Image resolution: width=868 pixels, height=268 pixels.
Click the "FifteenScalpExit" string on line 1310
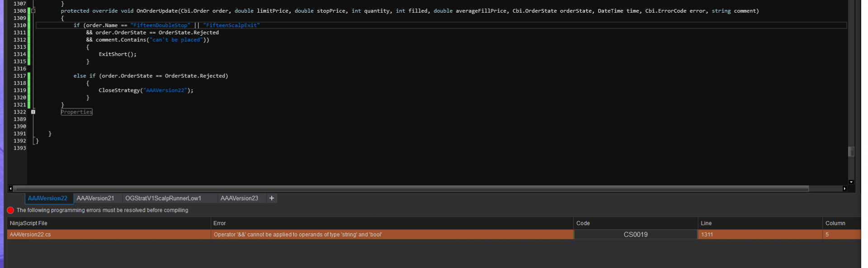(x=231, y=25)
